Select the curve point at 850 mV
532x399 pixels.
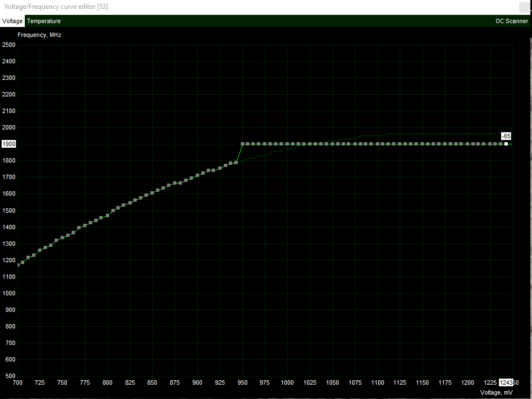pyautogui.click(x=152, y=193)
